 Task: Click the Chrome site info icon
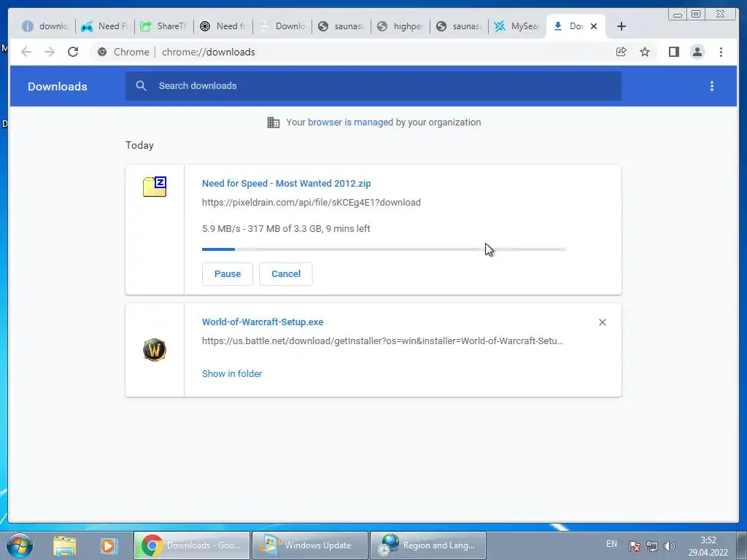click(x=102, y=52)
